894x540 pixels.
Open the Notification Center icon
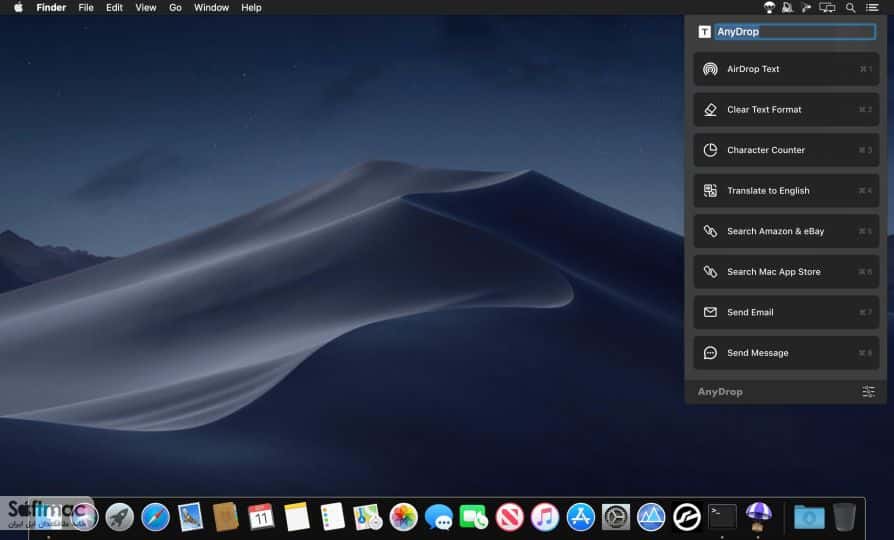click(x=872, y=7)
